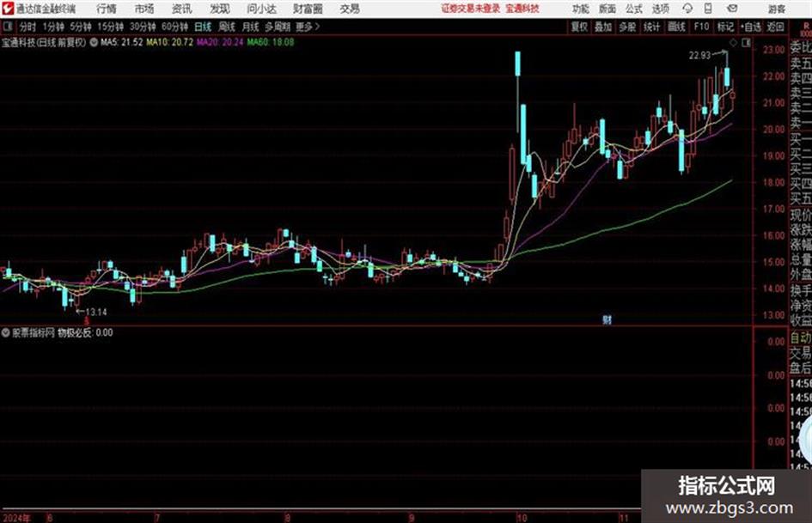This screenshot has height=523, width=812.
Task: Click the 18.00 price axis label
Action: 773,182
